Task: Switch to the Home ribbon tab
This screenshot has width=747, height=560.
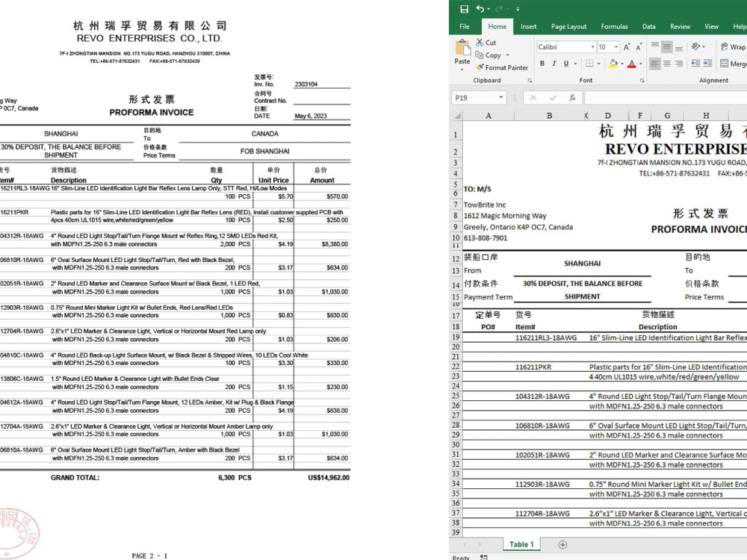Action: point(497,27)
